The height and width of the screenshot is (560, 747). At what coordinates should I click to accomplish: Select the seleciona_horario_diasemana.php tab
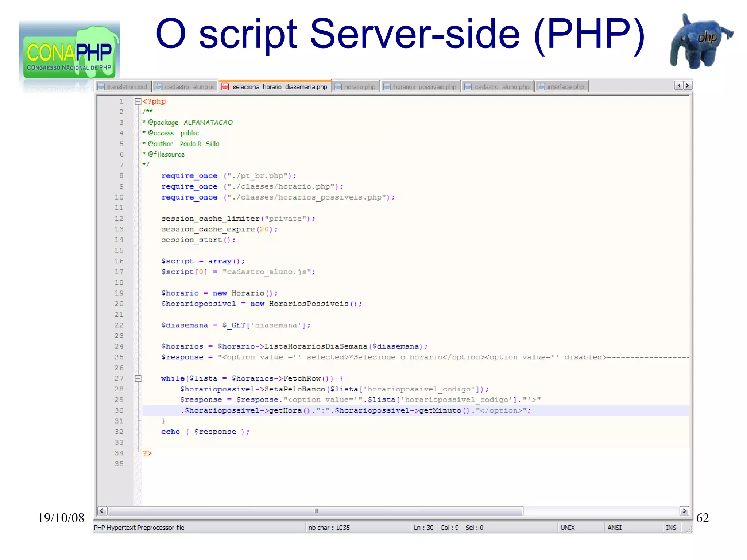[275, 86]
